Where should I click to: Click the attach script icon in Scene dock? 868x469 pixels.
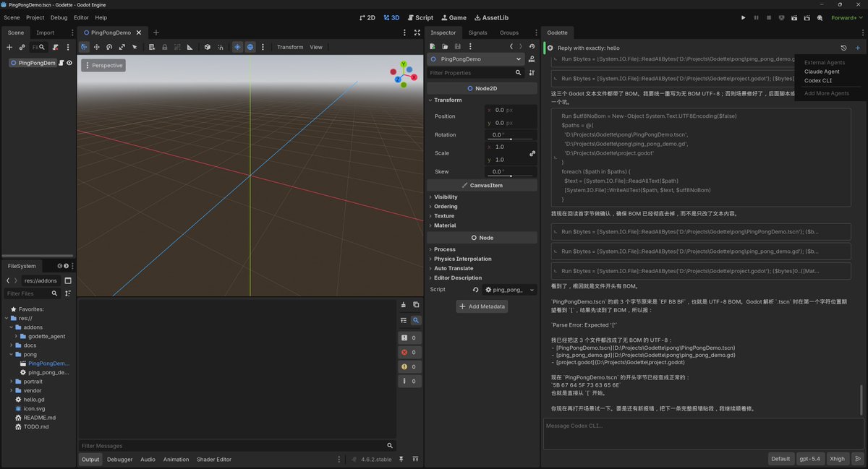55,47
